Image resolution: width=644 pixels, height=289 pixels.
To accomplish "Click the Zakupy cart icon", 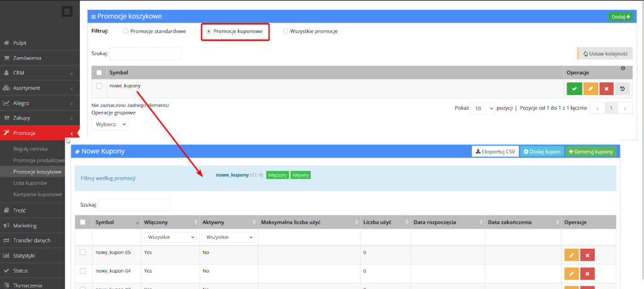I will (x=6, y=118).
